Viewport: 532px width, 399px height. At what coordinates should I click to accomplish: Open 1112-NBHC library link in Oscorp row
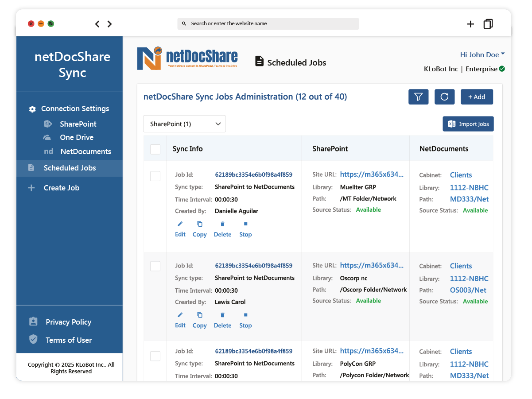[469, 279]
